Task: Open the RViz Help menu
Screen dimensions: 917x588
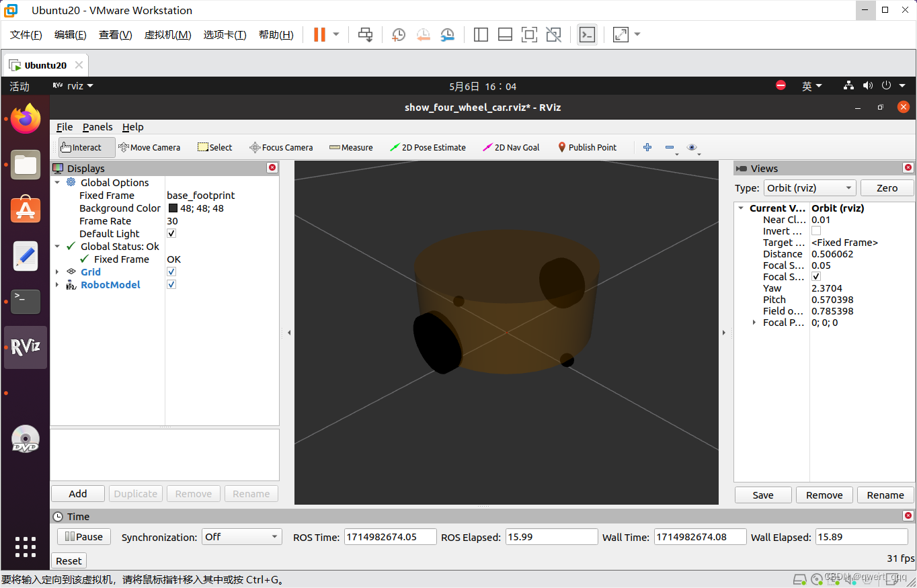Action: pyautogui.click(x=132, y=127)
